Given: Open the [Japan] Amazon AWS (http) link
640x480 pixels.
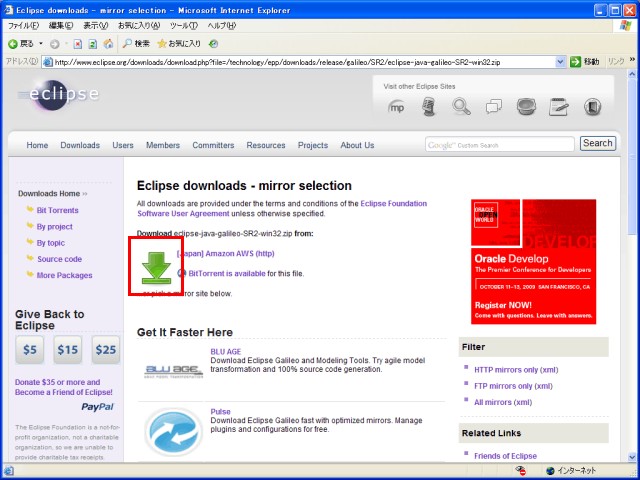Looking at the screenshot, I should [x=225, y=253].
